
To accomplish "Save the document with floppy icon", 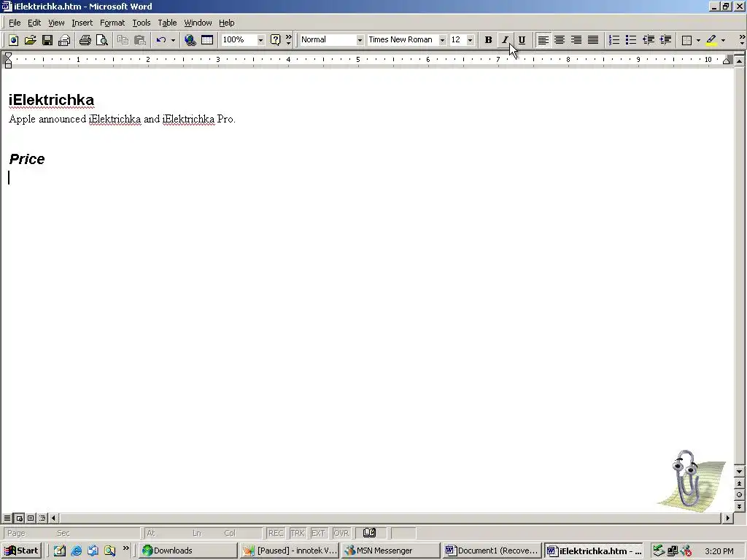I will pos(47,40).
